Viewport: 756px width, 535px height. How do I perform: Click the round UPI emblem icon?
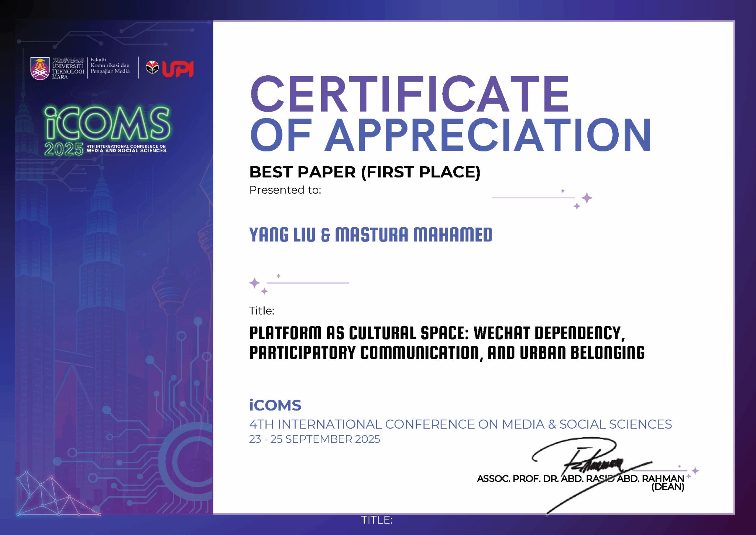[152, 67]
